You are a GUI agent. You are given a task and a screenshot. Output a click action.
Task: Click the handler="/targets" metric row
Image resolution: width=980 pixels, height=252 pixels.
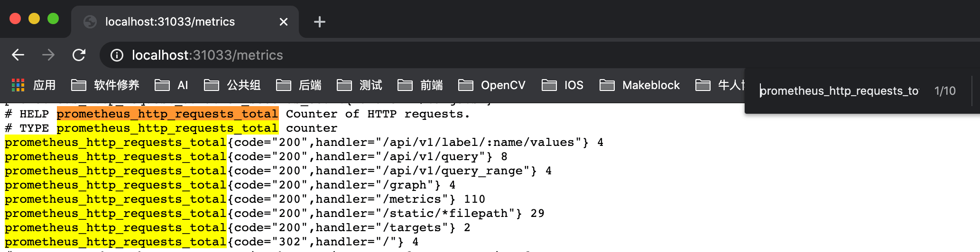pyautogui.click(x=238, y=228)
